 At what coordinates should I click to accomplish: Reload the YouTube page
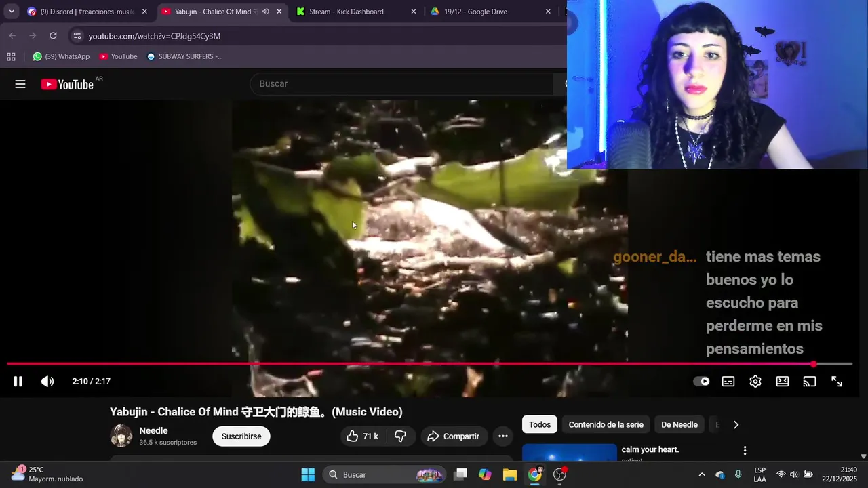coord(53,36)
